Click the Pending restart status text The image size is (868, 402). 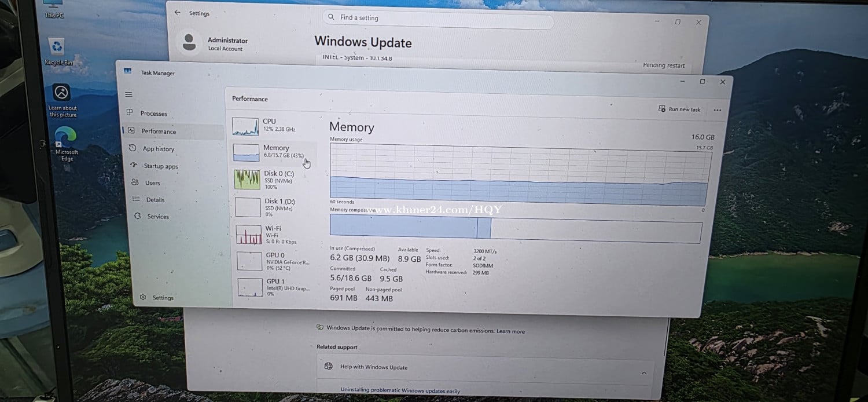[664, 65]
